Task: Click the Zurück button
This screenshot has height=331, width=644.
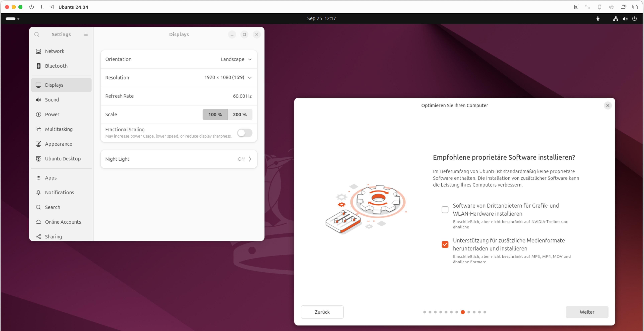Action: 322,312
